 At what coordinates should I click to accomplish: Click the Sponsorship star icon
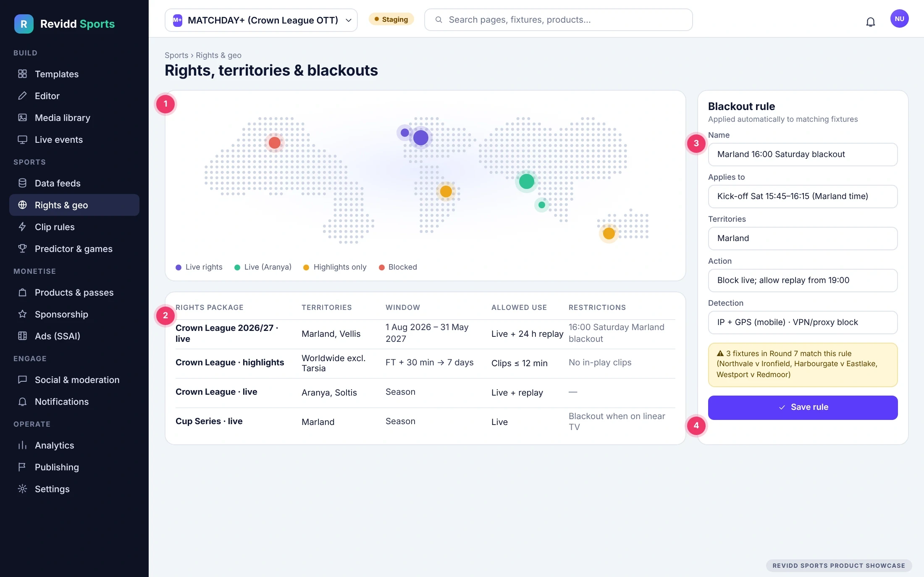[23, 314]
